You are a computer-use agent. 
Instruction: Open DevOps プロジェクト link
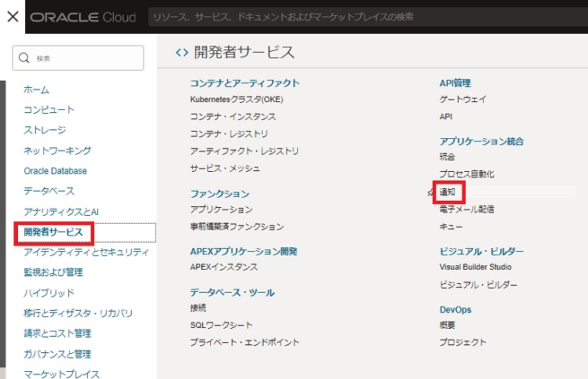tap(463, 342)
